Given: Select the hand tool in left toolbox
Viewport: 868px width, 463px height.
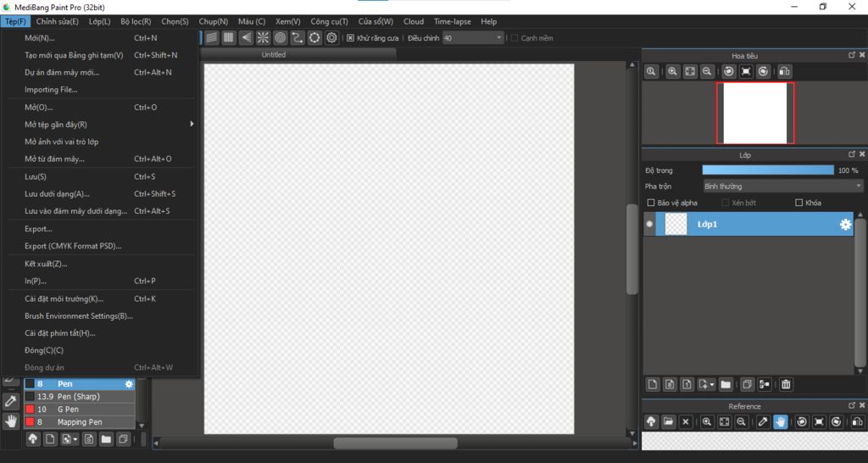Looking at the screenshot, I should click(10, 421).
